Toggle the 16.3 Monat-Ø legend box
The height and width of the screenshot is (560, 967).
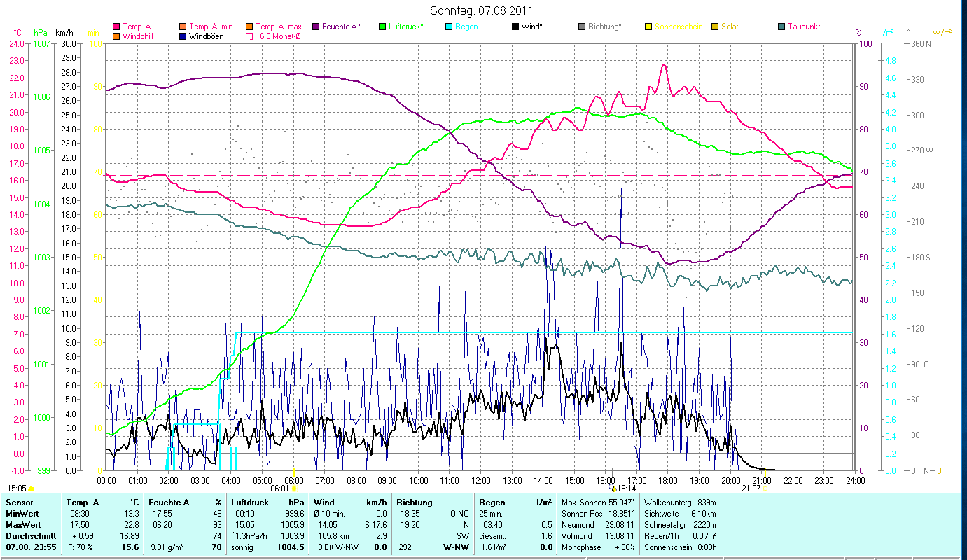click(x=249, y=36)
